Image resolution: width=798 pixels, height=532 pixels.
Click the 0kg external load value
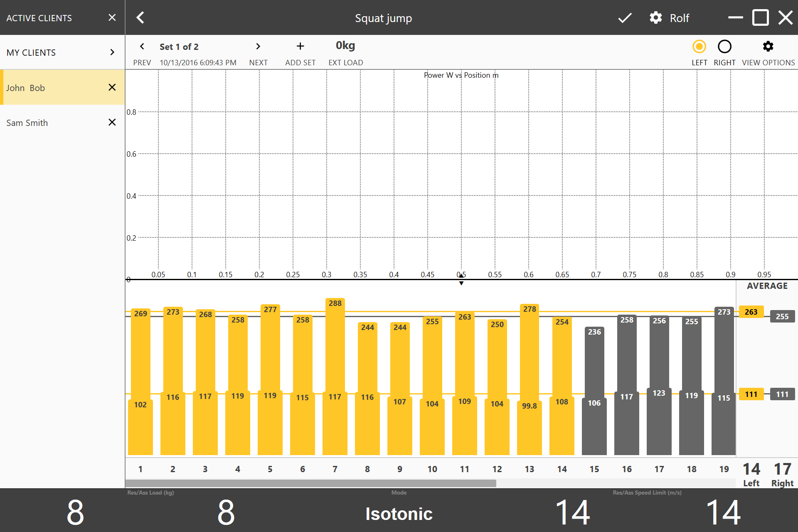[345, 45]
